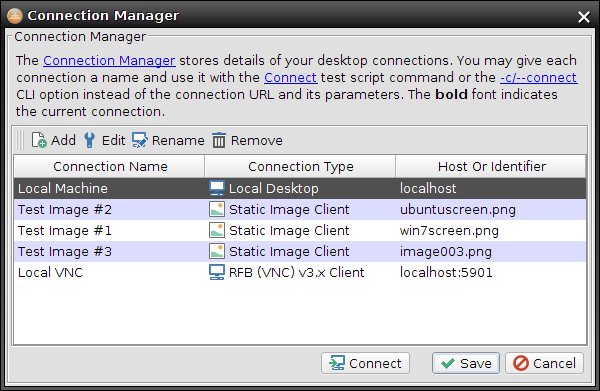
Task: Open the Connection Manager hyperlink
Action: pos(109,60)
